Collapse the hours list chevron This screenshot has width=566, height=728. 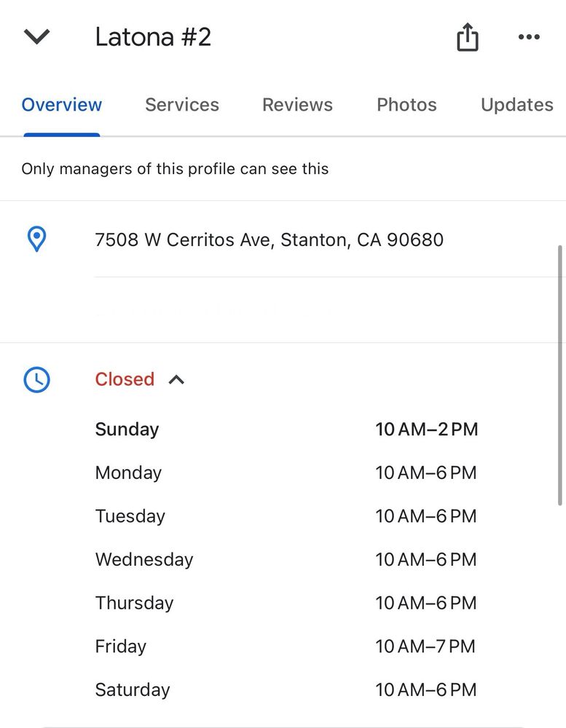[x=176, y=379]
